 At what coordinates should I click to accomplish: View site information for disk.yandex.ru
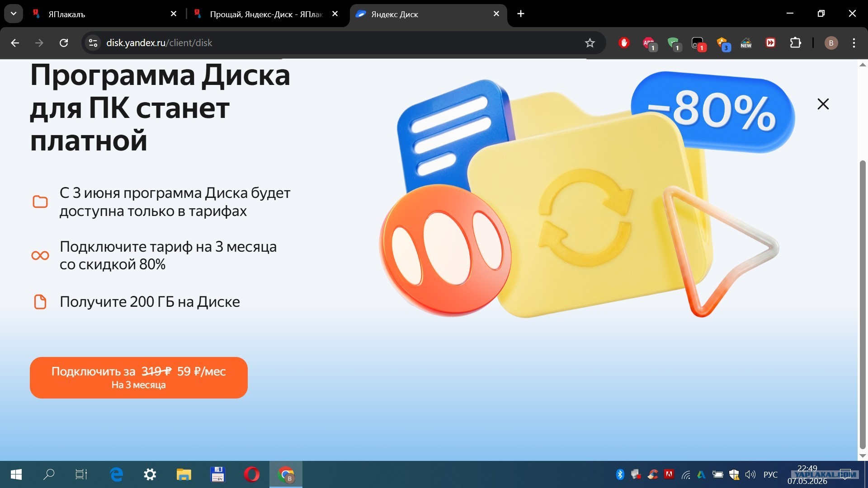93,43
